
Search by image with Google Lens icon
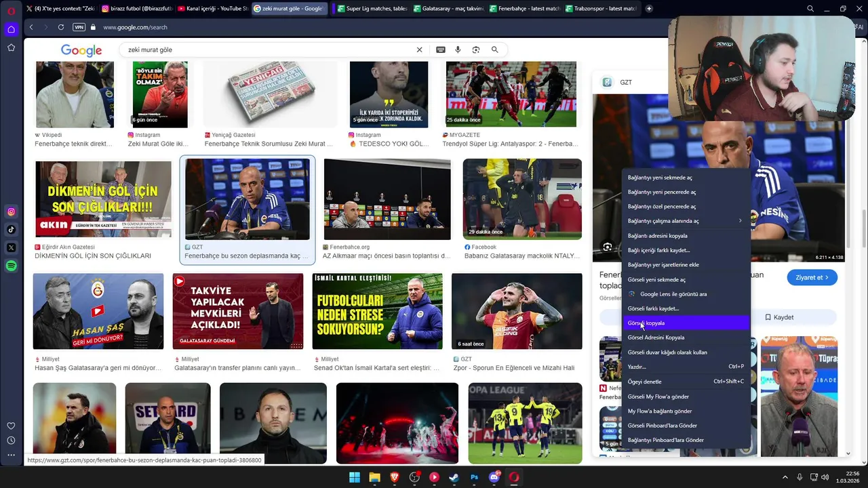coord(476,49)
